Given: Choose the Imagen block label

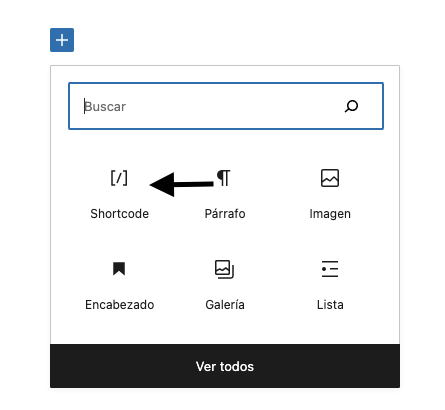Looking at the screenshot, I should [330, 214].
